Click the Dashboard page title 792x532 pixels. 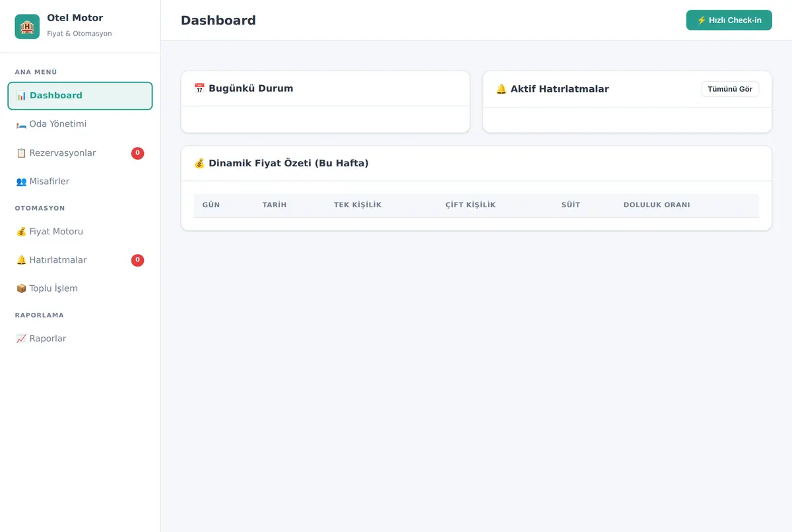pos(218,20)
